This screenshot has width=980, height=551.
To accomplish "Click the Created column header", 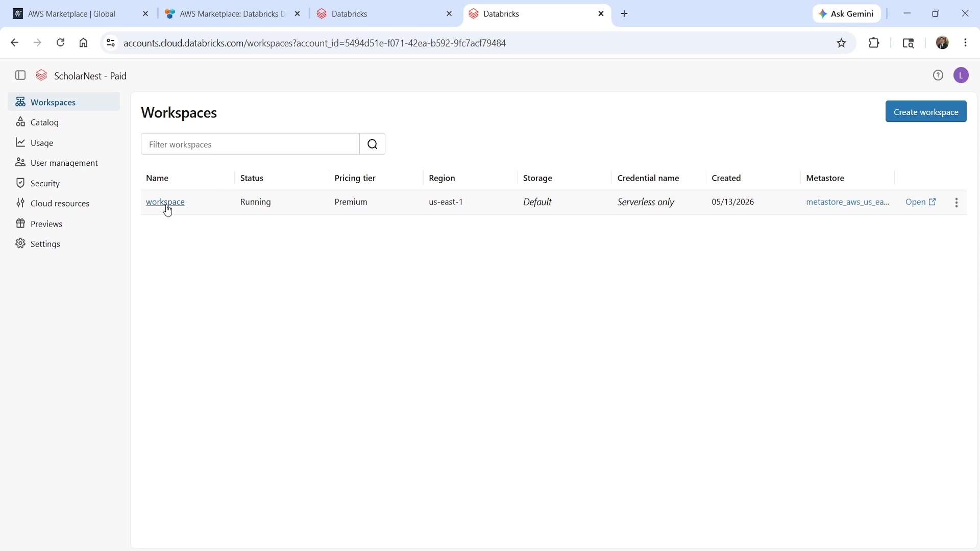I will coord(726,178).
